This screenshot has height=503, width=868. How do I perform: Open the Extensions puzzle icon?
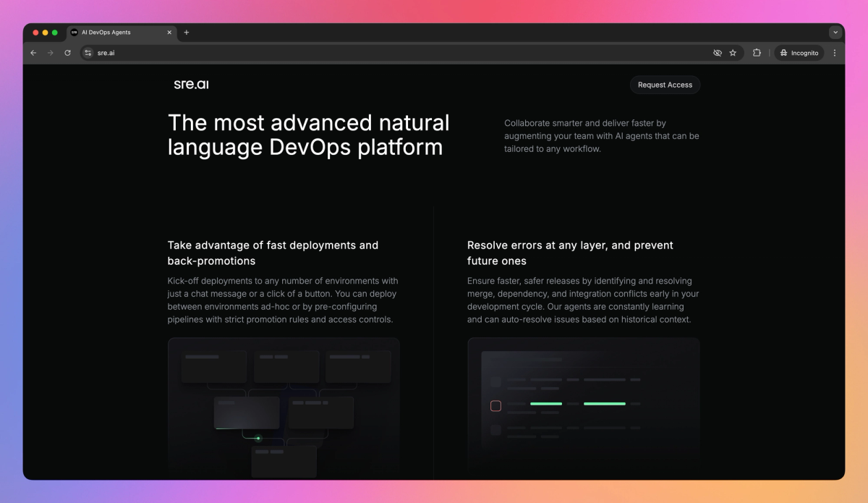pyautogui.click(x=757, y=53)
